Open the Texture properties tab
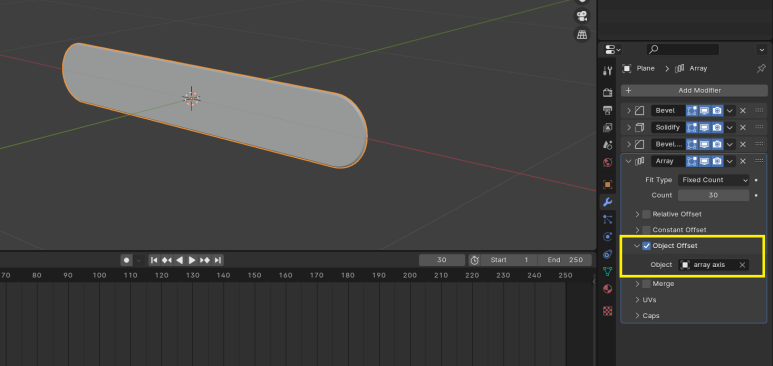 [x=607, y=311]
